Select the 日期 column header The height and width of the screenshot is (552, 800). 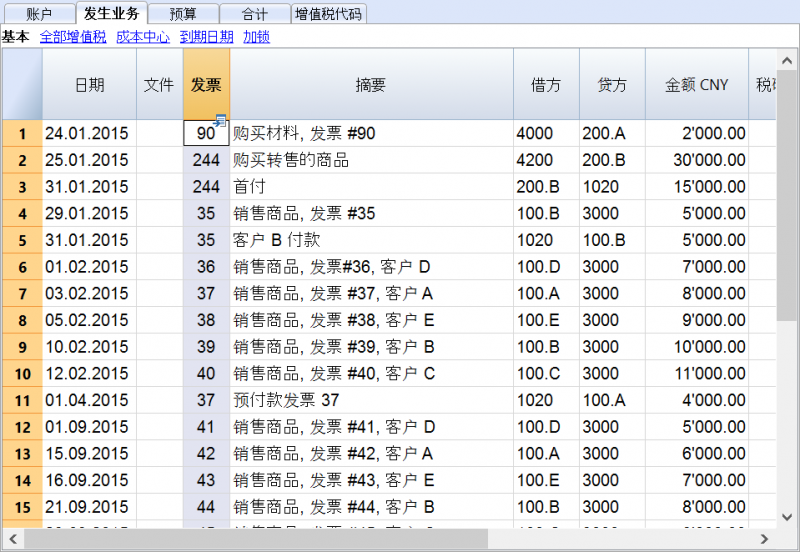pyautogui.click(x=89, y=84)
